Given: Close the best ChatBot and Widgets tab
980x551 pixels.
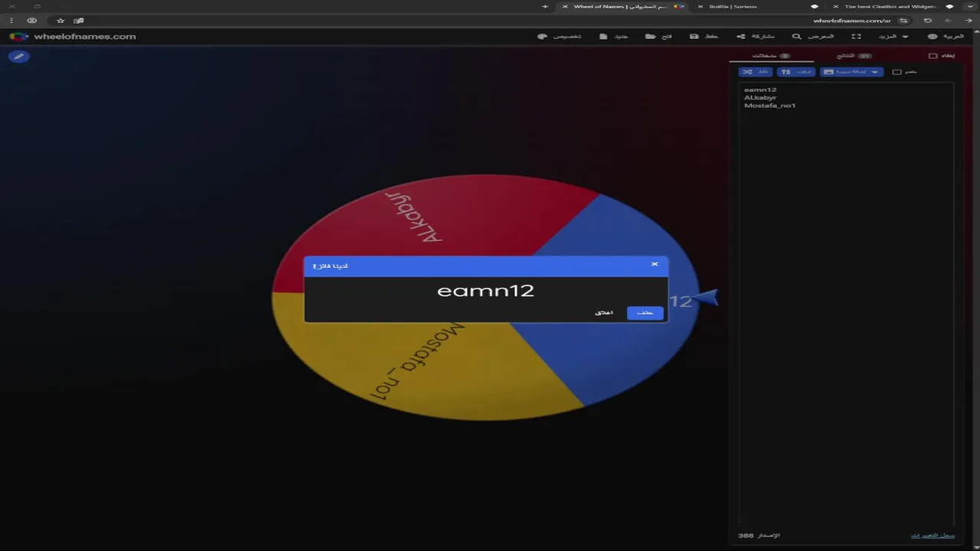Looking at the screenshot, I should pos(835,6).
